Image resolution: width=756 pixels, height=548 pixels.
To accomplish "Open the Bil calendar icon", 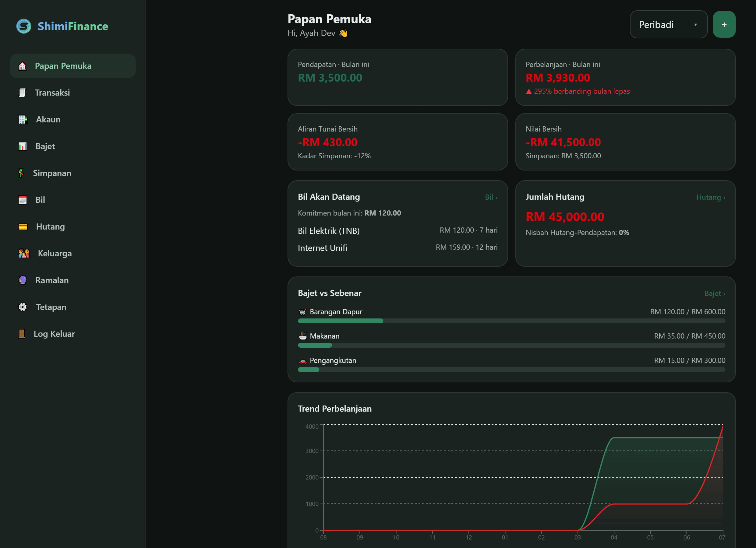I will 22,200.
